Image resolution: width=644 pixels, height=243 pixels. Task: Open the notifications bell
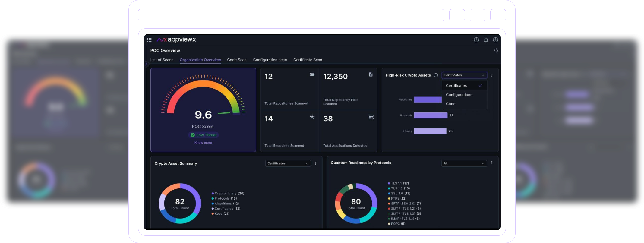click(486, 40)
